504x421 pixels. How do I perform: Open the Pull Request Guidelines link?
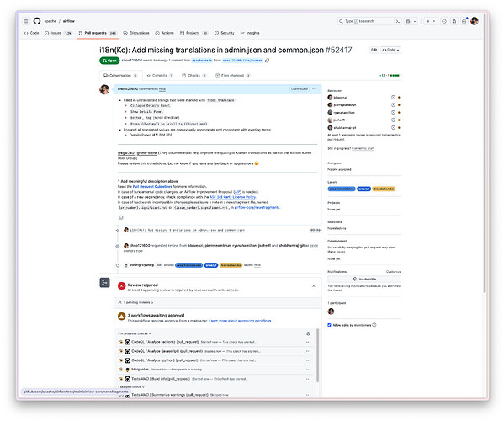tap(152, 187)
